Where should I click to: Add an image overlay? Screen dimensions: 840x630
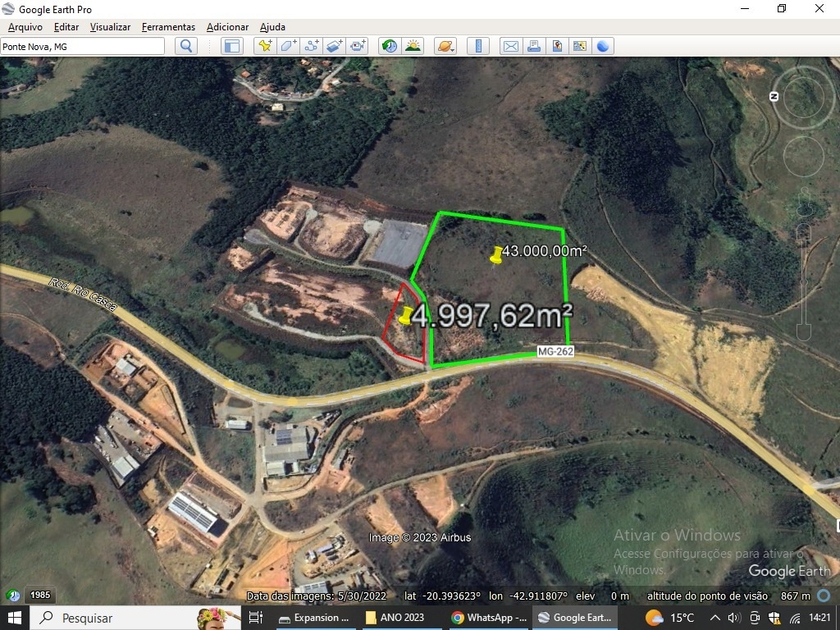point(334,46)
